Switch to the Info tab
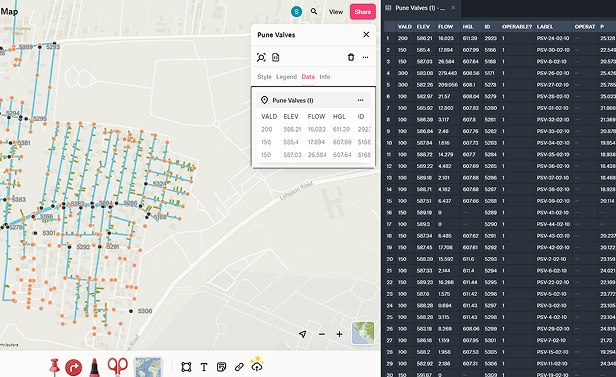This screenshot has width=616, height=377. coord(324,77)
